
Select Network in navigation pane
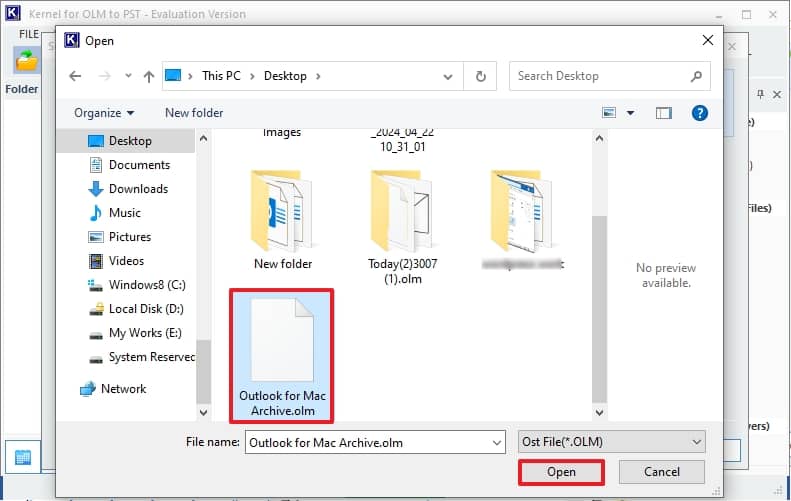[x=126, y=389]
